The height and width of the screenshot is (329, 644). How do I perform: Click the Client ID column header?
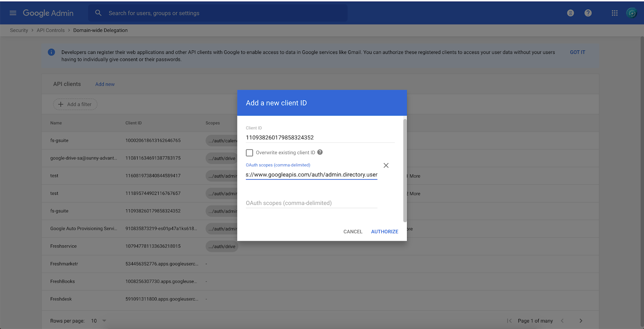(134, 123)
